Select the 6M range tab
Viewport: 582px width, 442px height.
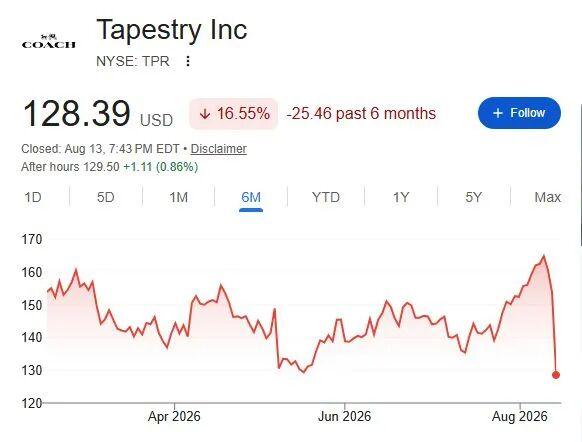(251, 197)
